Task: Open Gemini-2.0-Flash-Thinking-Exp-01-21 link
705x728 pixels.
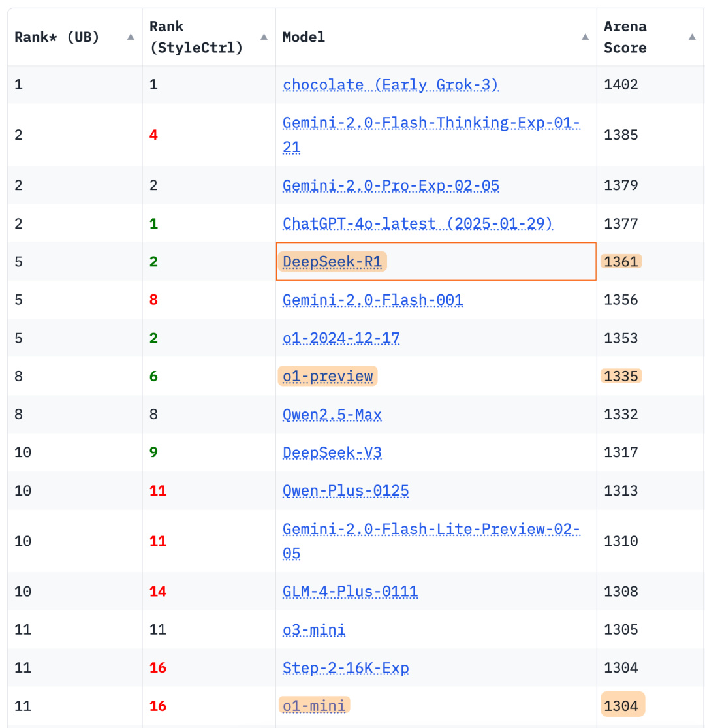Action: pyautogui.click(x=431, y=123)
